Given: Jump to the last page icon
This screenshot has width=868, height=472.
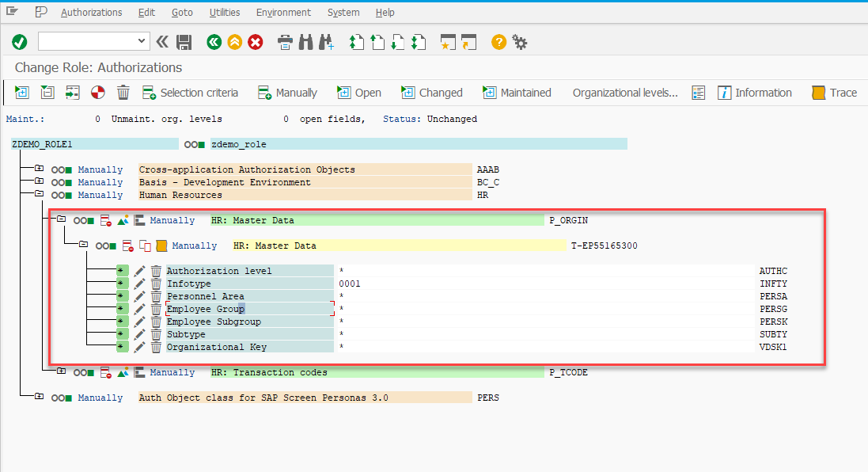Looking at the screenshot, I should [x=419, y=42].
